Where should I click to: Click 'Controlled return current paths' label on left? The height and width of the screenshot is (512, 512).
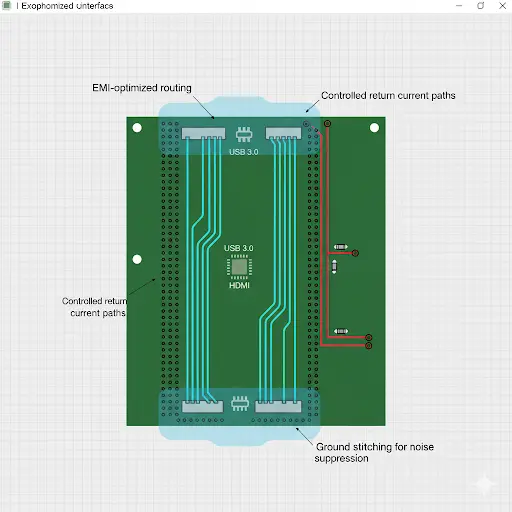click(x=95, y=307)
